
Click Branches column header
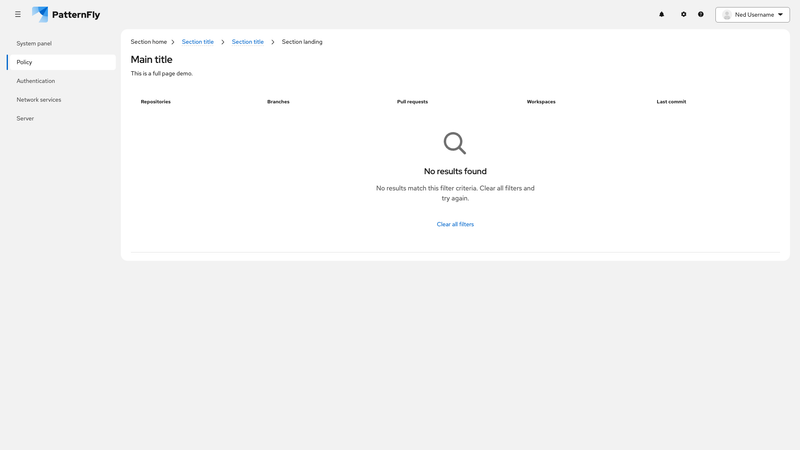coord(278,102)
